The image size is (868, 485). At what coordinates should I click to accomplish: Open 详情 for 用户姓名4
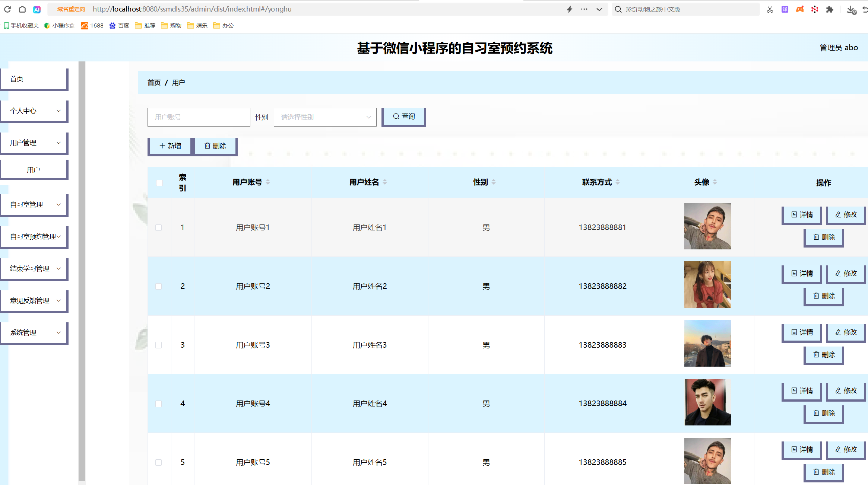point(801,391)
